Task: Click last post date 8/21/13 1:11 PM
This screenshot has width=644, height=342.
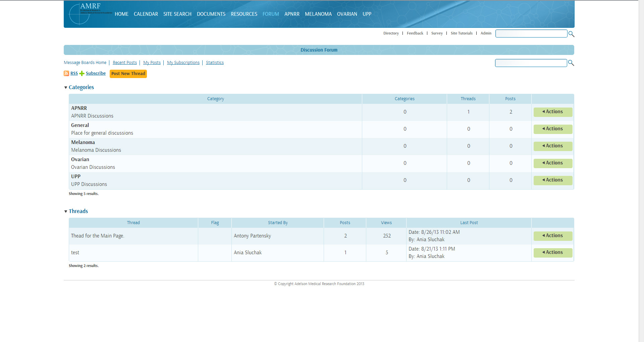Action: coord(432,249)
